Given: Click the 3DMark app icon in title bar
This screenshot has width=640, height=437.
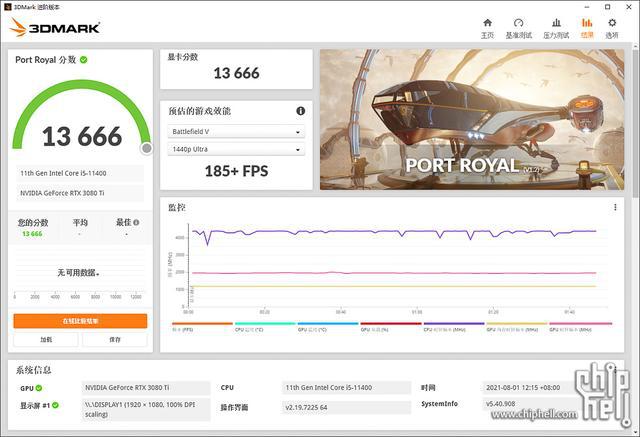Looking at the screenshot, I should point(7,7).
